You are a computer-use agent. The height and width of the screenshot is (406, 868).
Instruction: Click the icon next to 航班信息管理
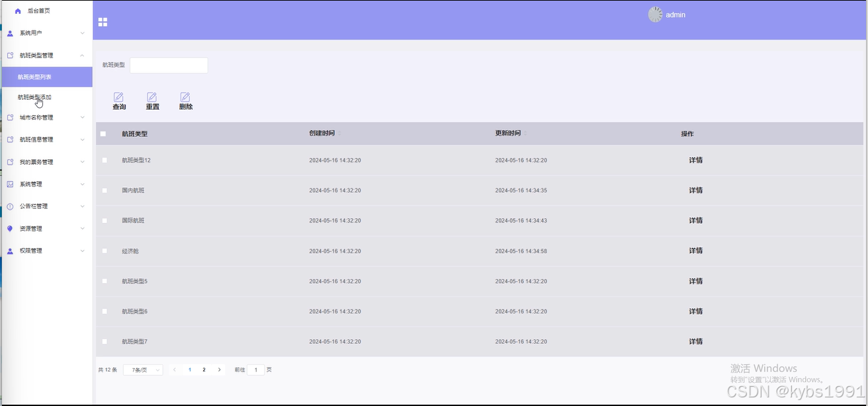pos(10,140)
